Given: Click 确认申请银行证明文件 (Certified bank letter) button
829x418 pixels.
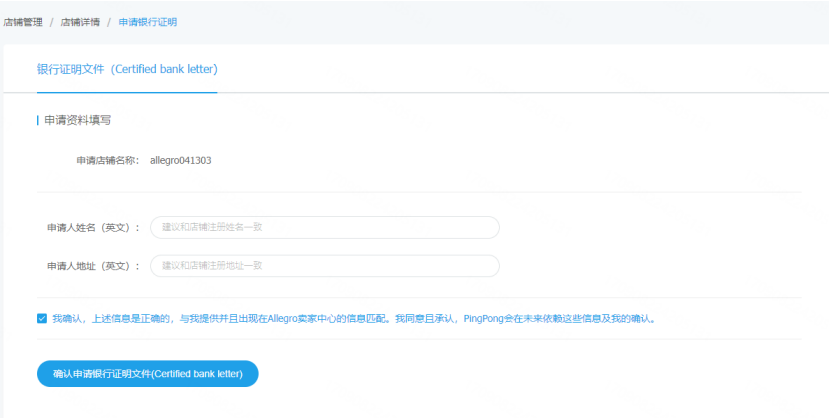Looking at the screenshot, I should coord(148,374).
